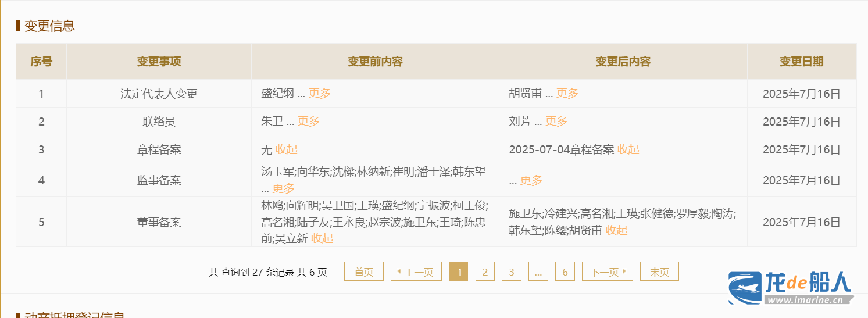
Task: Click 上一页 previous page button
Action: [x=416, y=271]
